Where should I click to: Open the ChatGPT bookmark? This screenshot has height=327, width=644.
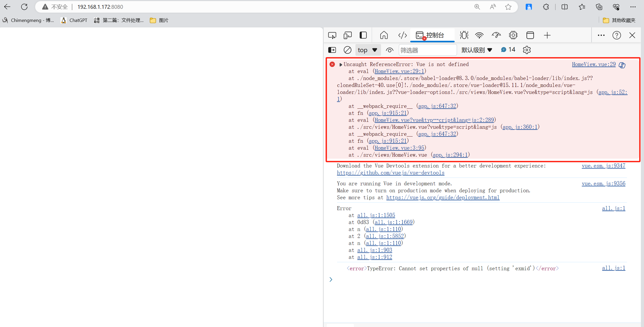tap(74, 20)
